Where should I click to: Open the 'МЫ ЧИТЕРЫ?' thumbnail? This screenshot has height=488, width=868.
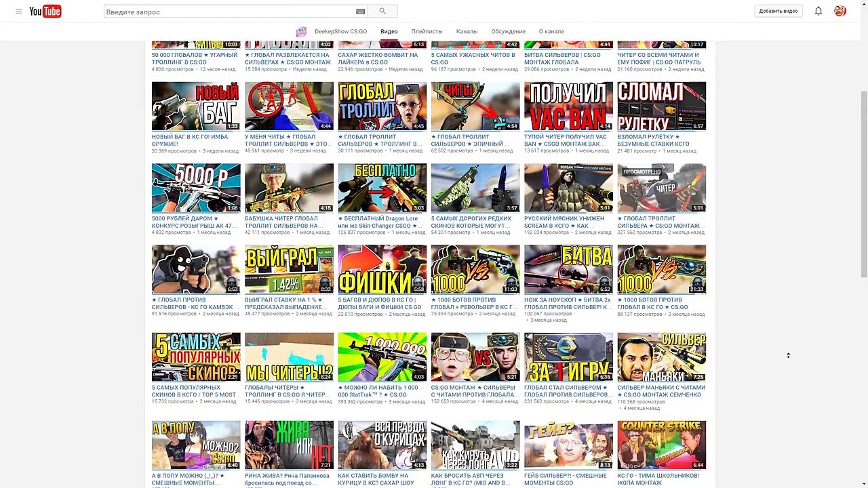point(289,357)
